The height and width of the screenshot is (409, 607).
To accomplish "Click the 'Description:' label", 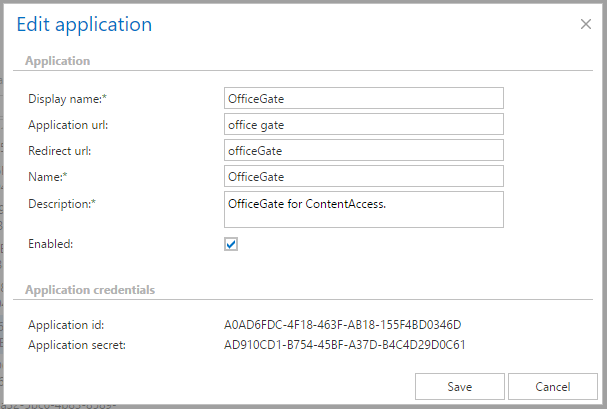I will click(x=61, y=204).
